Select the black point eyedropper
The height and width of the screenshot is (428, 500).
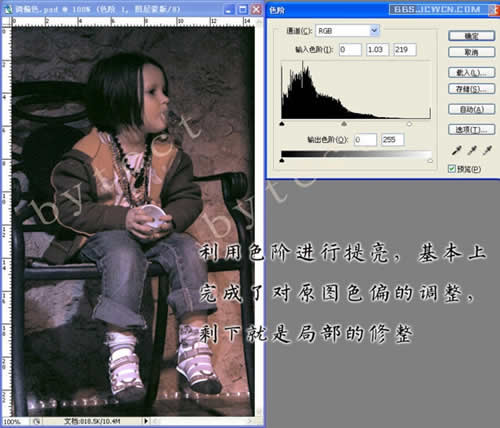[457, 150]
